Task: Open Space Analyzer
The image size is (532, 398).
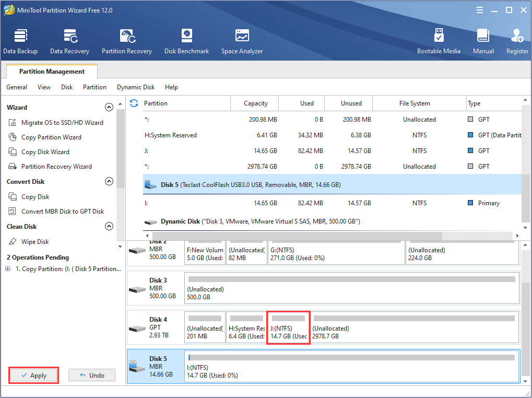Action: point(242,41)
